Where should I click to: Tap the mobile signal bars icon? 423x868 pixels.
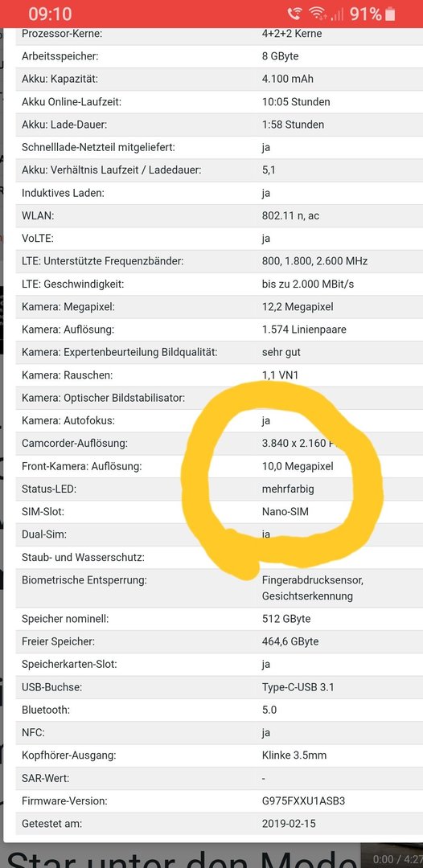(x=337, y=14)
